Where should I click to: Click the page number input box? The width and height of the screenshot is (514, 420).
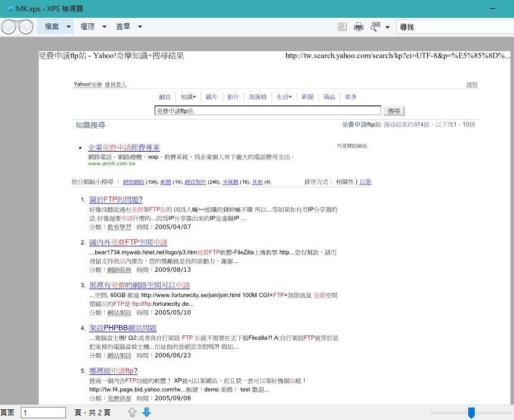point(43,412)
